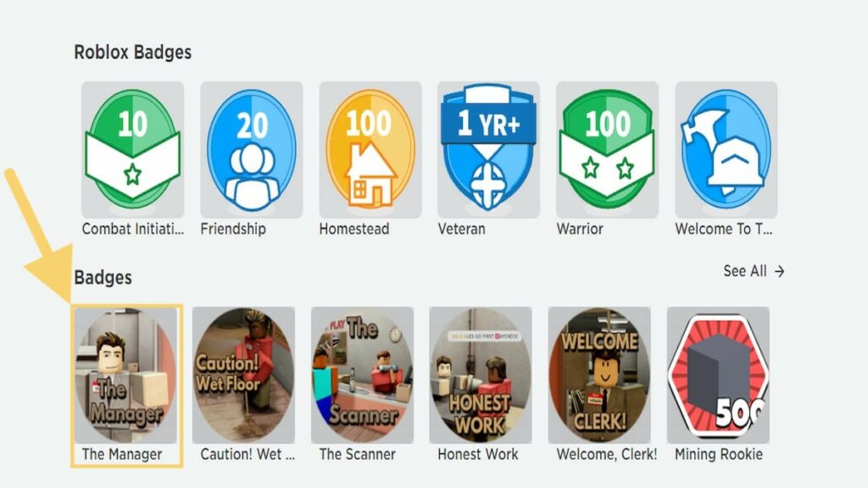Open the Veteran text label
Image resolution: width=868 pixels, height=488 pixels.
point(461,229)
